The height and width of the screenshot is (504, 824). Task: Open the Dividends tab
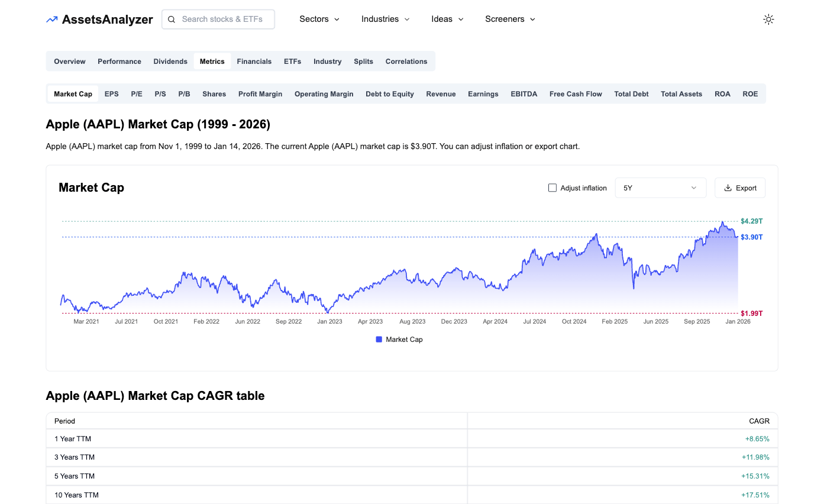click(170, 62)
